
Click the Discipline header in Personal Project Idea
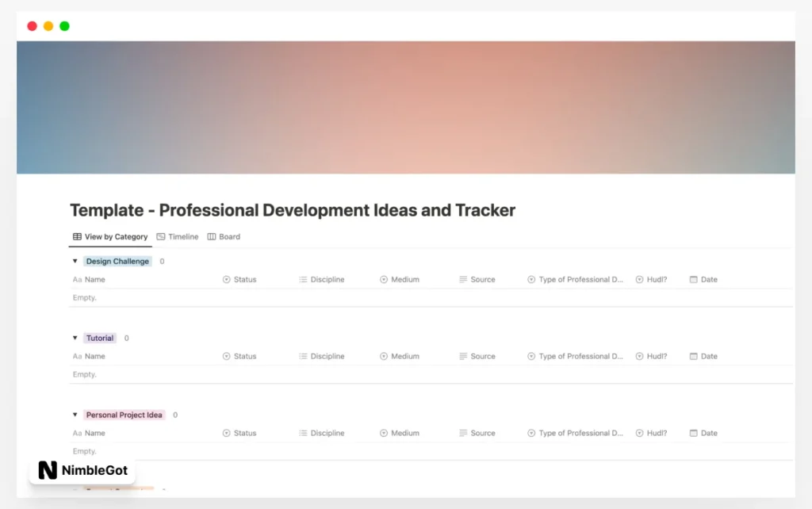(x=322, y=433)
